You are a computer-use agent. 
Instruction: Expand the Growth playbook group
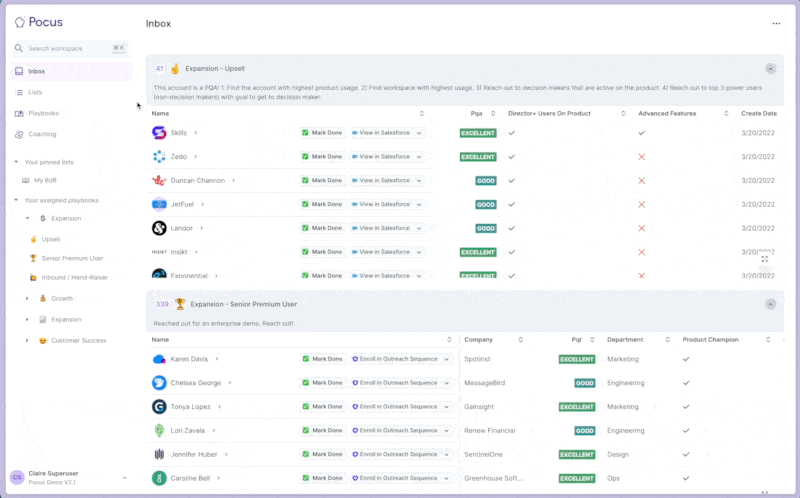tap(28, 298)
